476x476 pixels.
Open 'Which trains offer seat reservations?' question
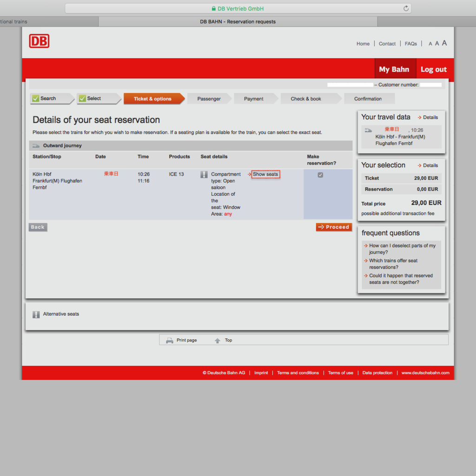[393, 264]
